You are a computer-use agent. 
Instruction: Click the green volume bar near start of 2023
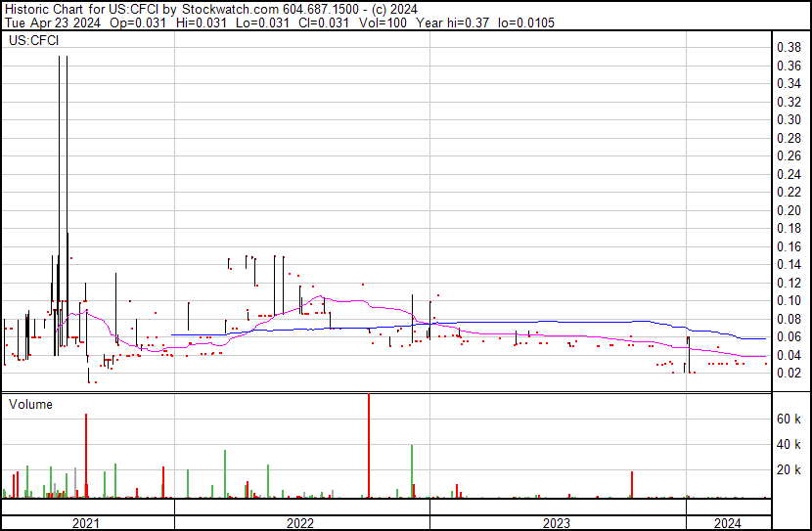(412, 471)
